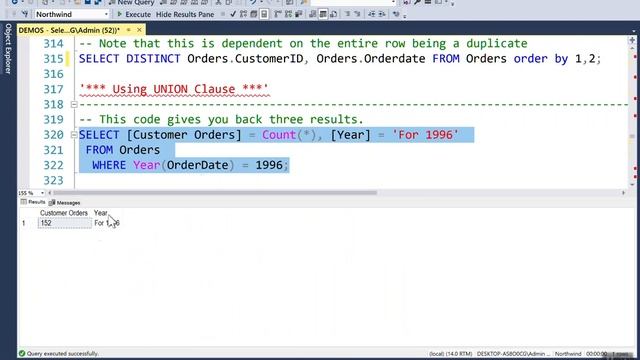Select the 'For 1996' result cell
Screen dimensions: 640x360
pyautogui.click(x=107, y=223)
